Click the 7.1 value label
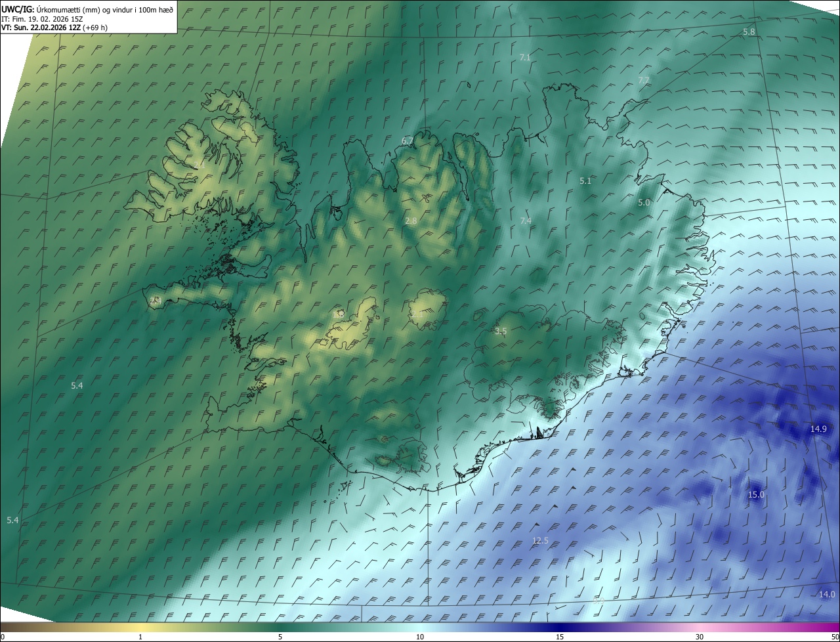The height and width of the screenshot is (642, 840). coord(525,58)
